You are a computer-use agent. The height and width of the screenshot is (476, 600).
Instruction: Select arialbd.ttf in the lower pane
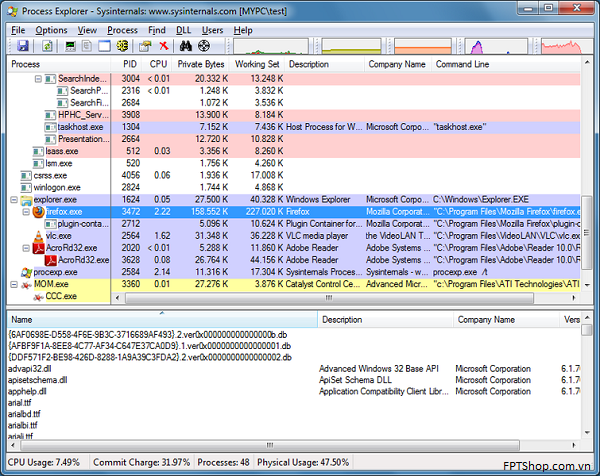click(294, 414)
